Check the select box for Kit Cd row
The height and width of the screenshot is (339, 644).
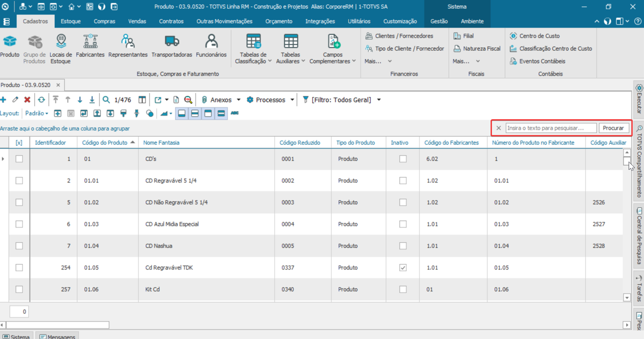[19, 289]
